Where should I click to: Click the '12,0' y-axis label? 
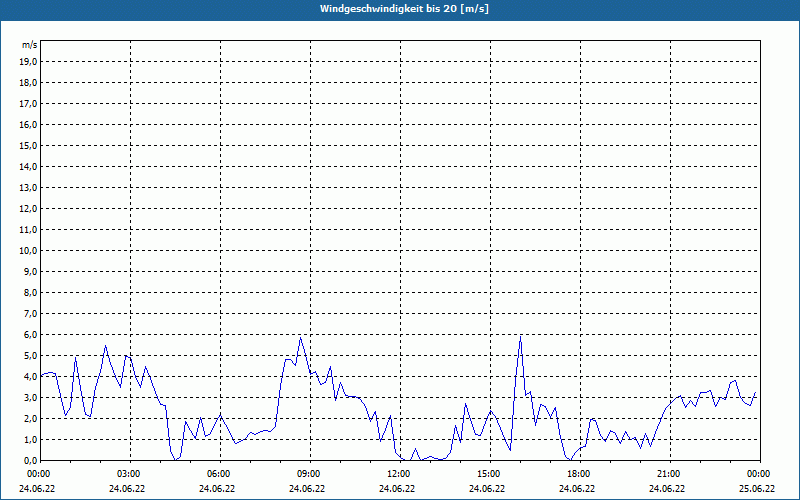pos(28,209)
